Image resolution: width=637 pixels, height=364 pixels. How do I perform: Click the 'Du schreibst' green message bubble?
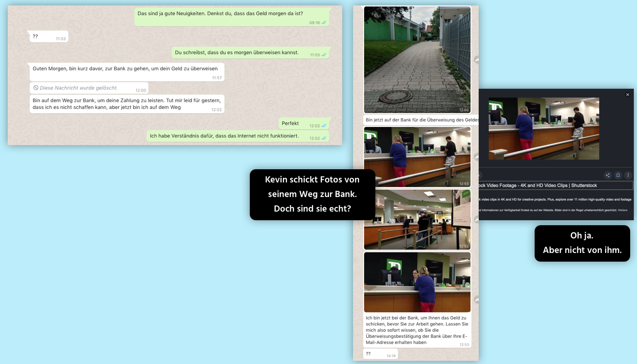250,53
